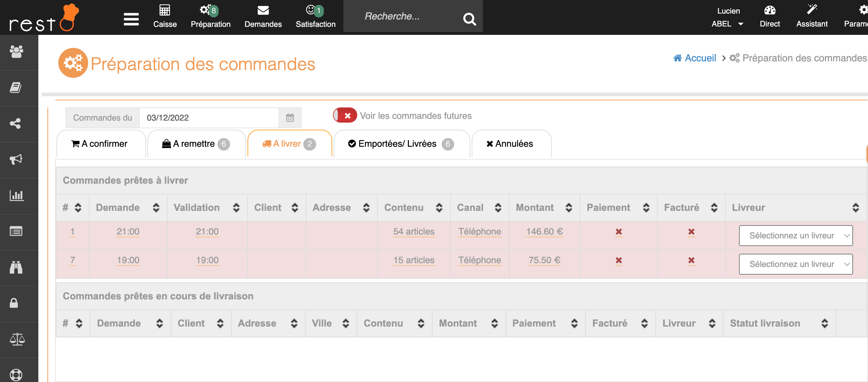Open the customers group sidebar icon
Viewport: 868px width, 382px height.
[x=16, y=52]
